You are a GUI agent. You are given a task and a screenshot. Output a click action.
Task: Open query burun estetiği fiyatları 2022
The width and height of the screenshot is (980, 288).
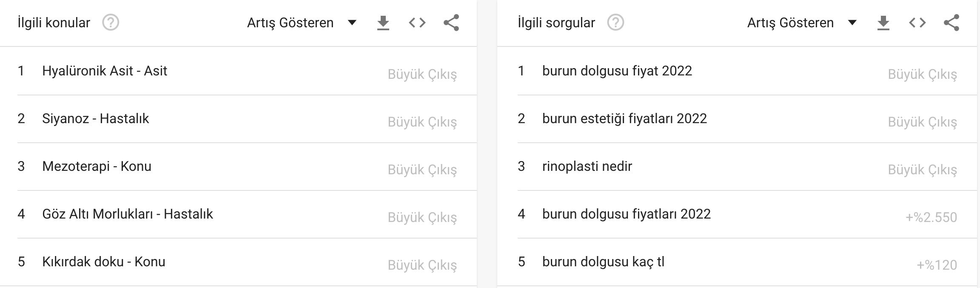tap(747, 118)
